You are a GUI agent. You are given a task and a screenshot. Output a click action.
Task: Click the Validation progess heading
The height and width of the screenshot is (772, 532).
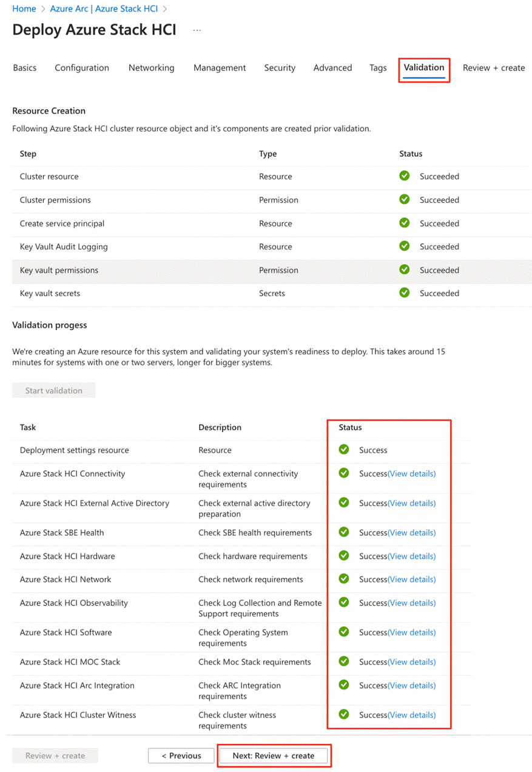coord(50,325)
